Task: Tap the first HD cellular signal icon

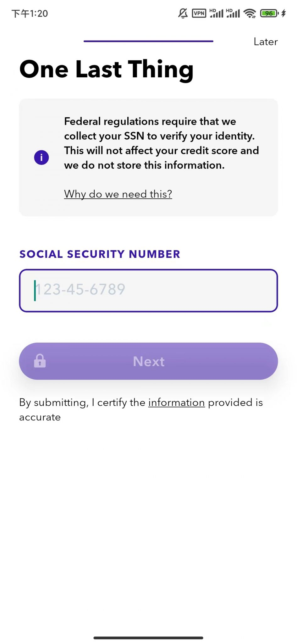Action: click(x=217, y=13)
